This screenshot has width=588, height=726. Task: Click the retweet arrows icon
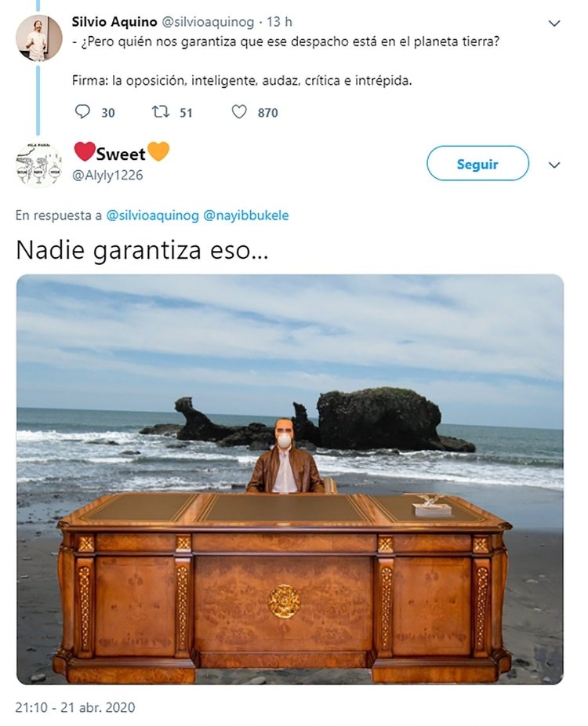[x=161, y=112]
